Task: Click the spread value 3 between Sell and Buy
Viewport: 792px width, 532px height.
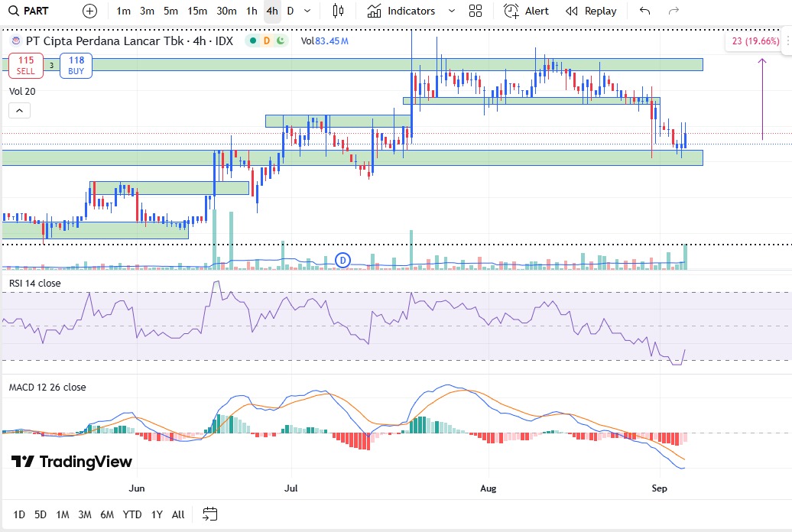Action: [x=51, y=66]
